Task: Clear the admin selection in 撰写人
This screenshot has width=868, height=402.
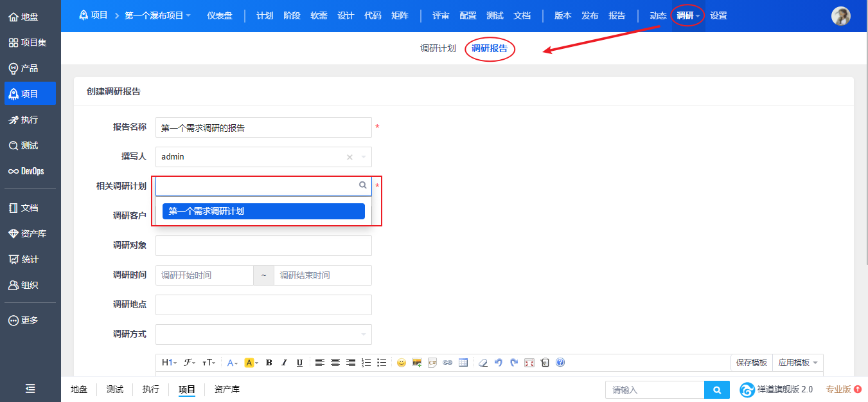Action: coord(350,157)
